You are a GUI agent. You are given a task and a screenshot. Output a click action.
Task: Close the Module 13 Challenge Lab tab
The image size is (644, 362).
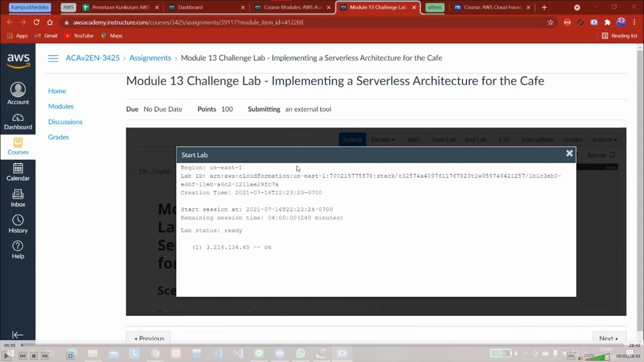tap(415, 8)
